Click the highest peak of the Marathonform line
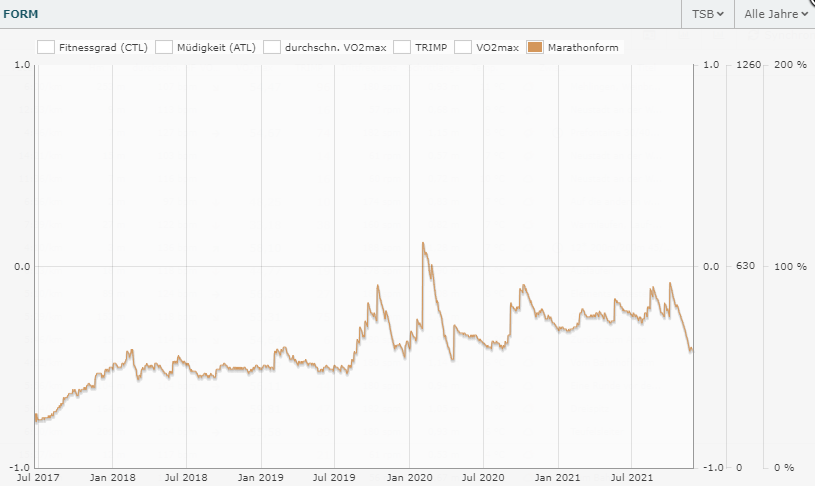 pos(423,243)
